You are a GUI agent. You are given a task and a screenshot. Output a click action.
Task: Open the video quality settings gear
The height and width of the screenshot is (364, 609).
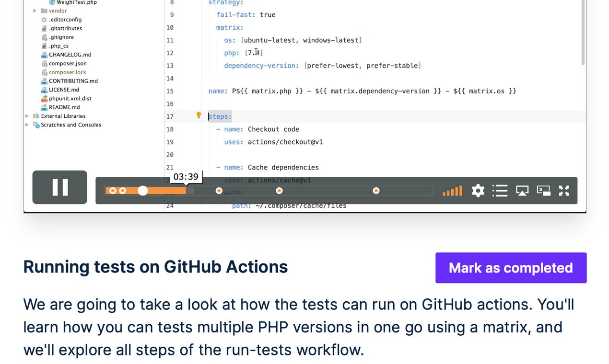pyautogui.click(x=478, y=191)
